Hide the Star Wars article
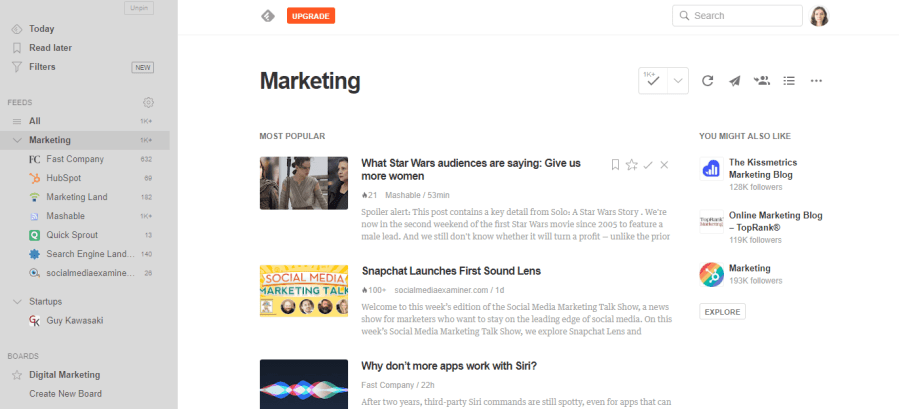 (x=665, y=165)
